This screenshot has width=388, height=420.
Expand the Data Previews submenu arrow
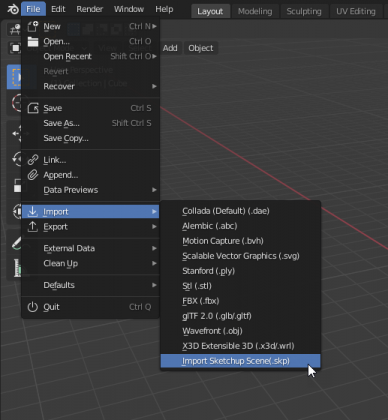coord(154,190)
